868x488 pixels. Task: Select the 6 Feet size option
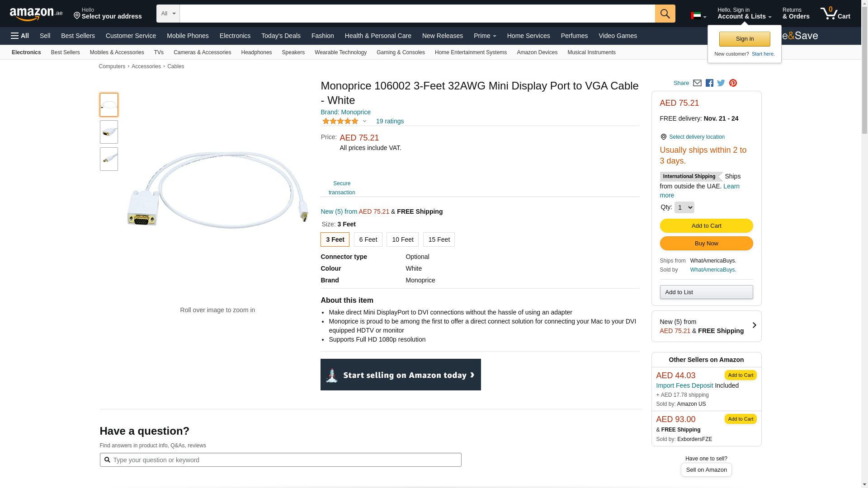click(x=368, y=239)
